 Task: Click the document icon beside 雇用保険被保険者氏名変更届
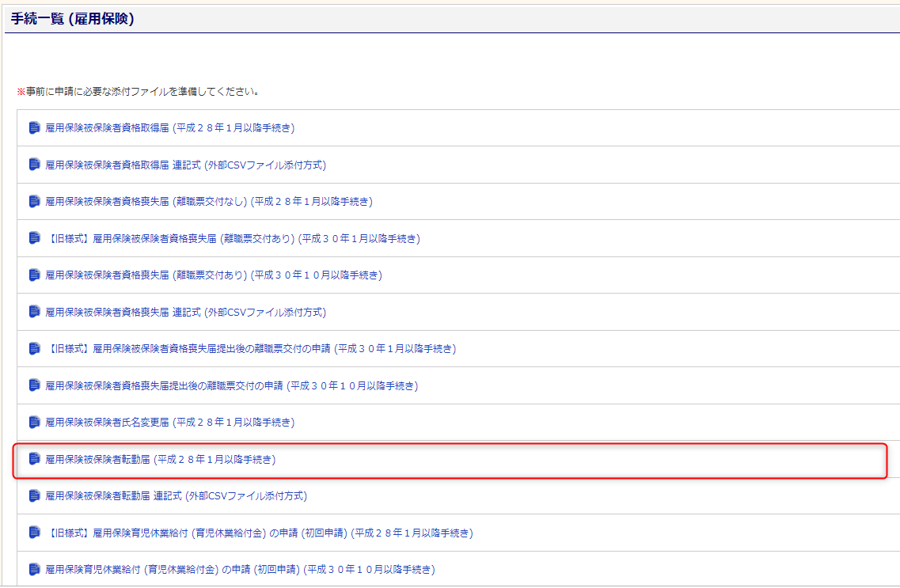coord(34,423)
